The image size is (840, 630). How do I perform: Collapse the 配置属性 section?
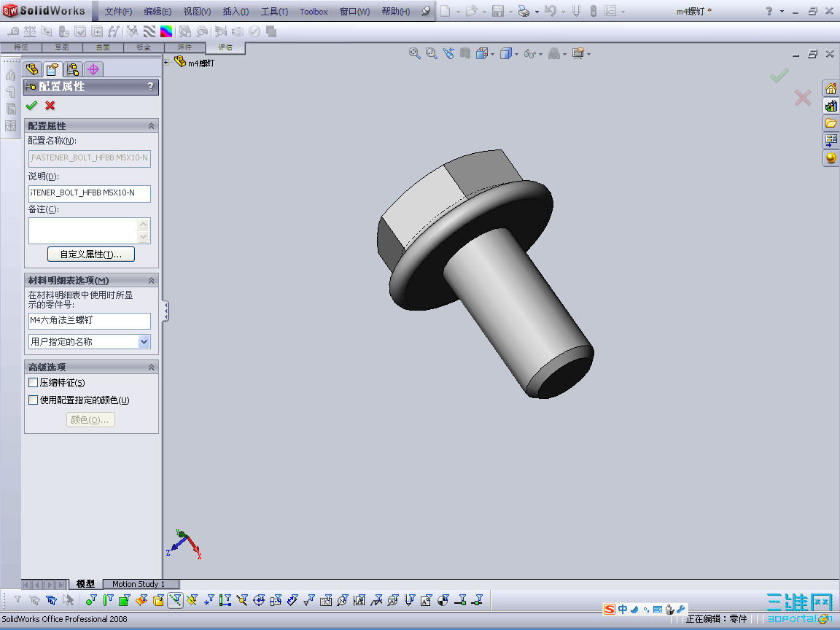(x=151, y=126)
